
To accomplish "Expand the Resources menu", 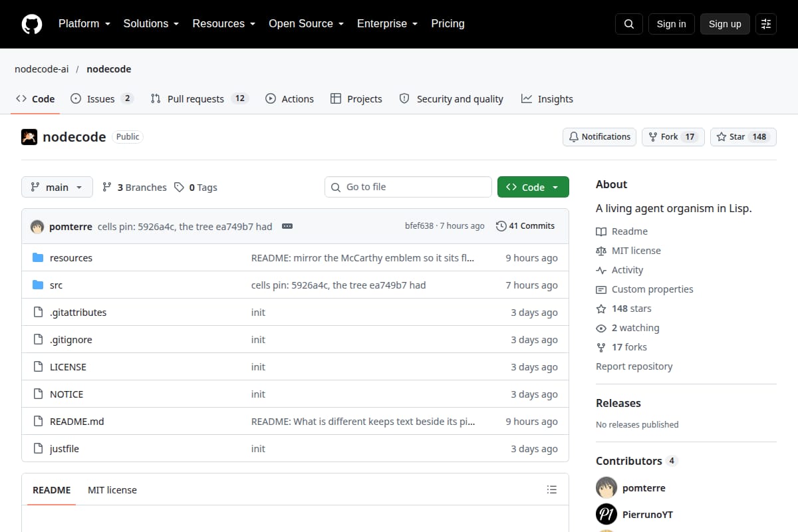I will click(x=224, y=24).
